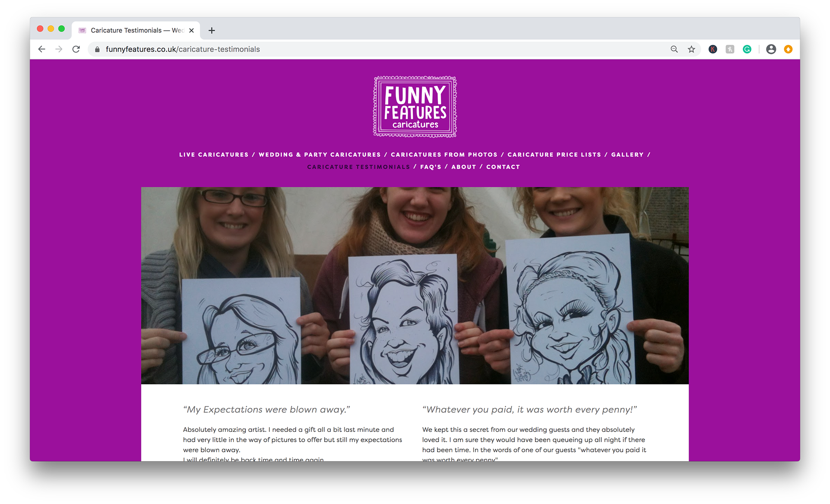Open the zoom magnifier icon in address bar

674,49
